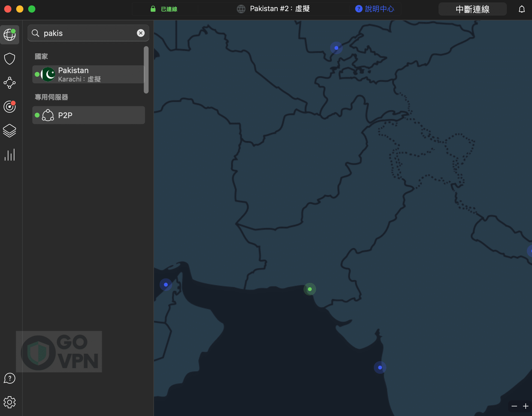Click the blue server pin north of Afghanistan
Screen dimensions: 532x416
tap(336, 48)
